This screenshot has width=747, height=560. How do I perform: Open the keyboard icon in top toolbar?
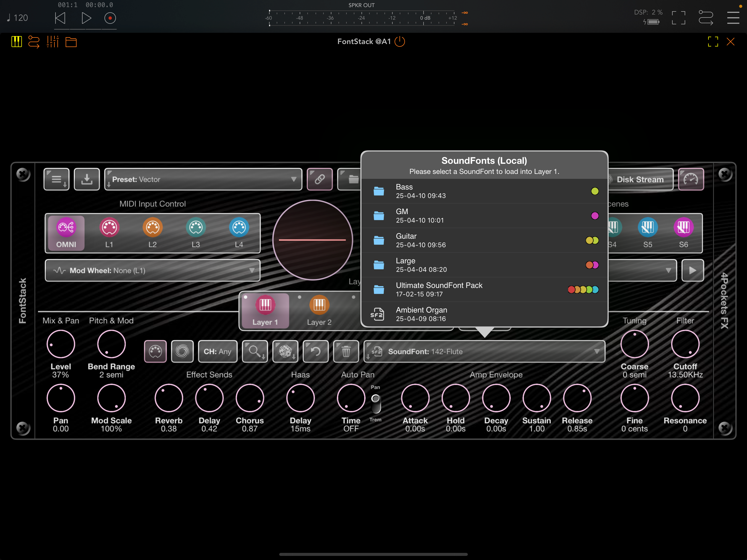(17, 42)
